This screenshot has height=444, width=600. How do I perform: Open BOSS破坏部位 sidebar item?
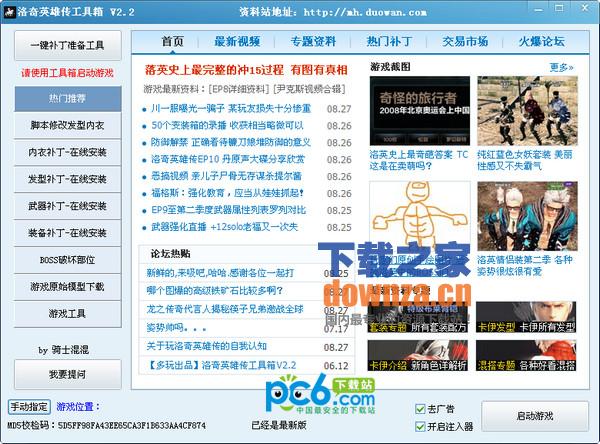(x=67, y=259)
